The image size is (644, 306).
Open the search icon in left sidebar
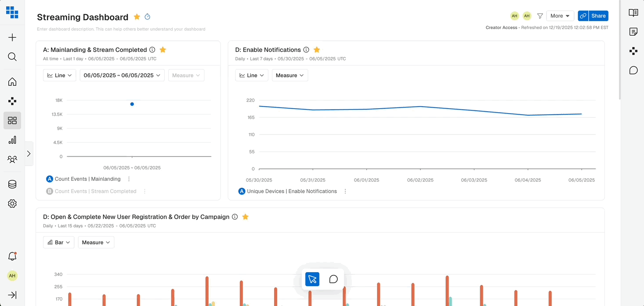point(12,57)
